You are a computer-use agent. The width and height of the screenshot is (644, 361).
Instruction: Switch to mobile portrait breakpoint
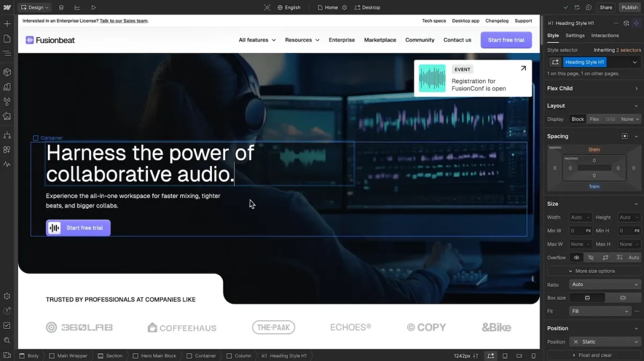533,356
